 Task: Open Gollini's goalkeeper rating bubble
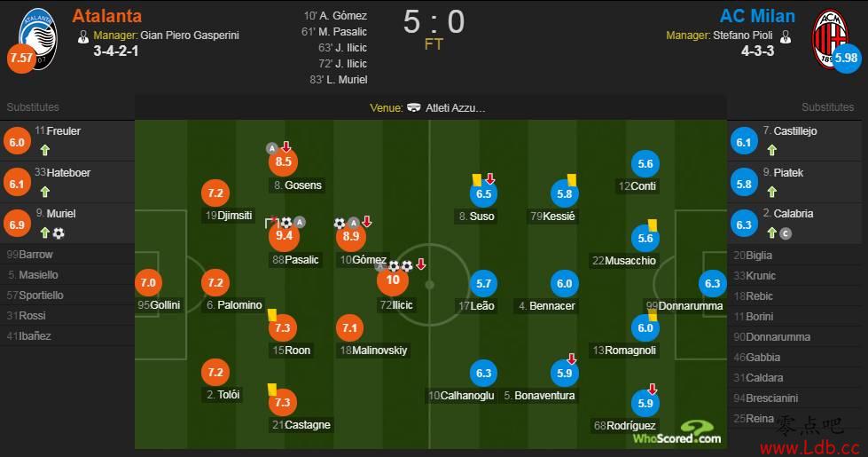(x=148, y=282)
